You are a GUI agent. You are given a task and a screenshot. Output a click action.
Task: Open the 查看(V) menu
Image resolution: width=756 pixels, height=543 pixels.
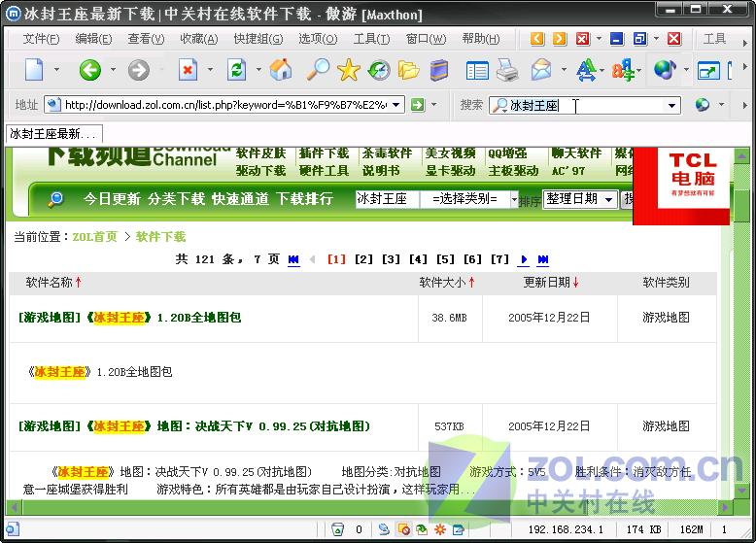point(146,39)
